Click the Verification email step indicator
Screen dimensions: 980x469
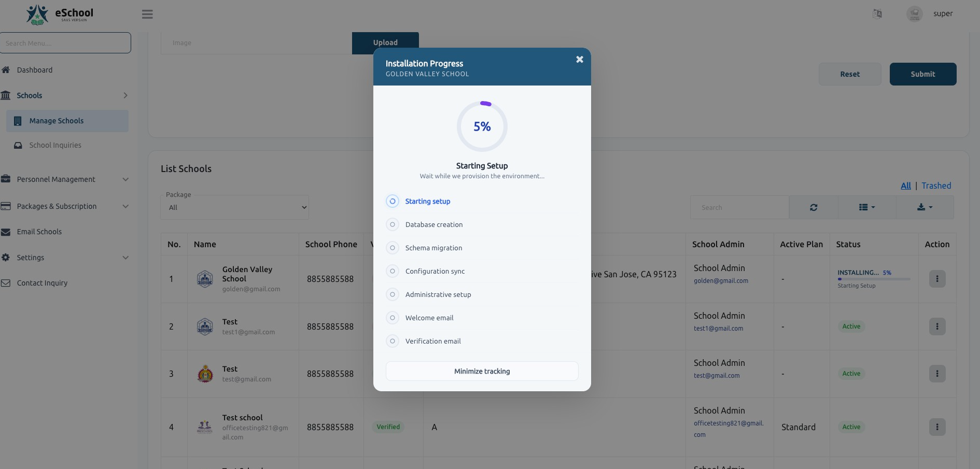[393, 341]
